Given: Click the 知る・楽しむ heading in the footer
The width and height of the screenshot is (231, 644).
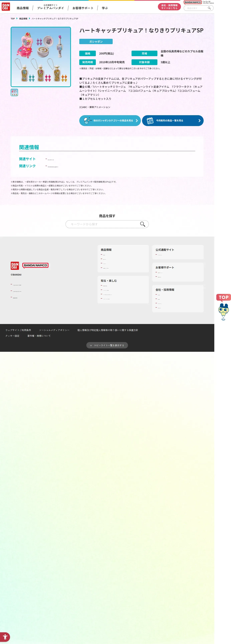Looking at the screenshot, I should point(109,281).
